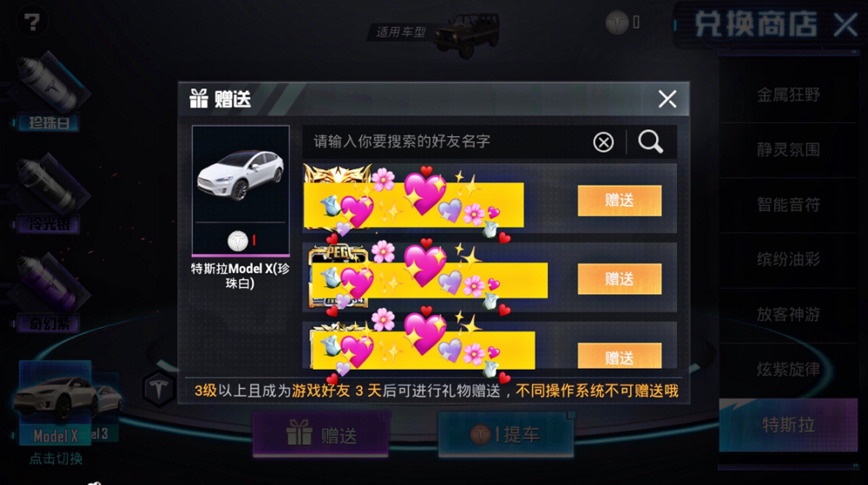The image size is (868, 485).
Task: Click the magnifier search icon
Action: pos(650,141)
